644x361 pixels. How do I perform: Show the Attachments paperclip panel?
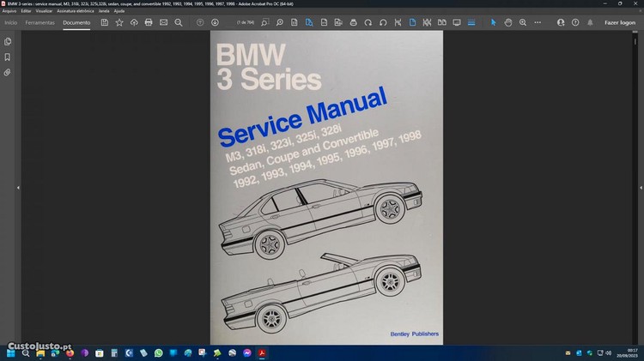(8, 72)
